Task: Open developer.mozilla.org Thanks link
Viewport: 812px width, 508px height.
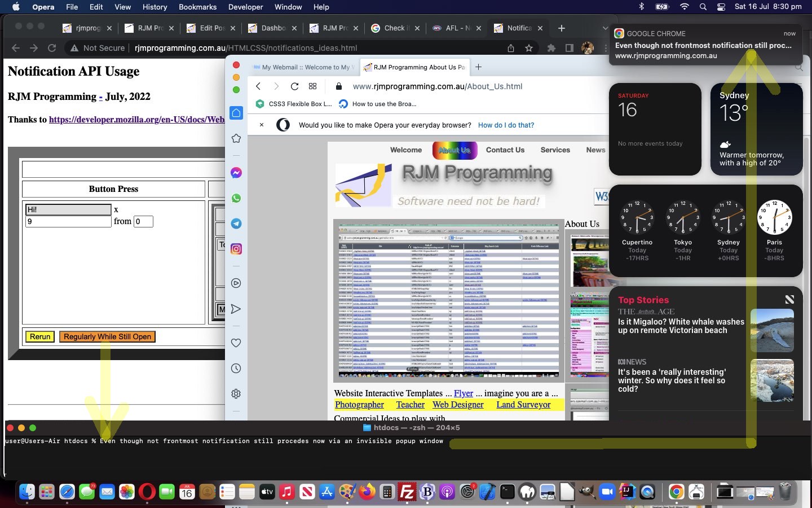Action: click(137, 120)
